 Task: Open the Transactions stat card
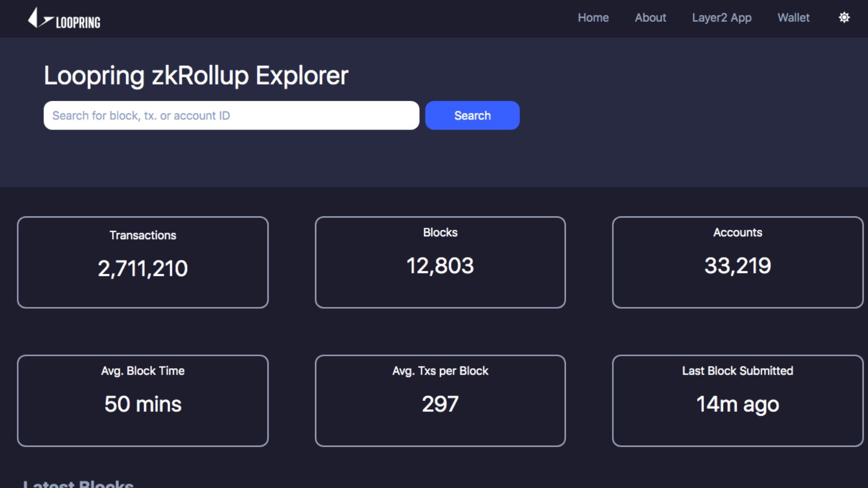coord(143,262)
